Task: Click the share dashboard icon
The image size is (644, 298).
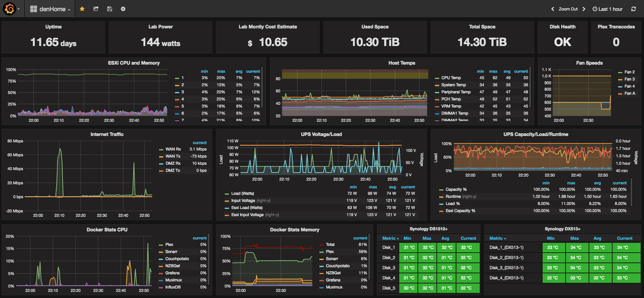Action: point(96,9)
